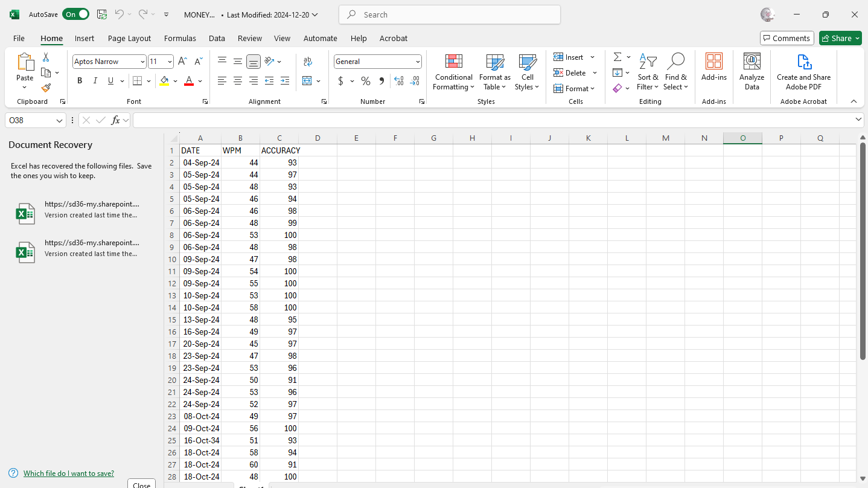868x488 pixels.
Task: Click the Wrap Text icon
Action: coord(308,62)
